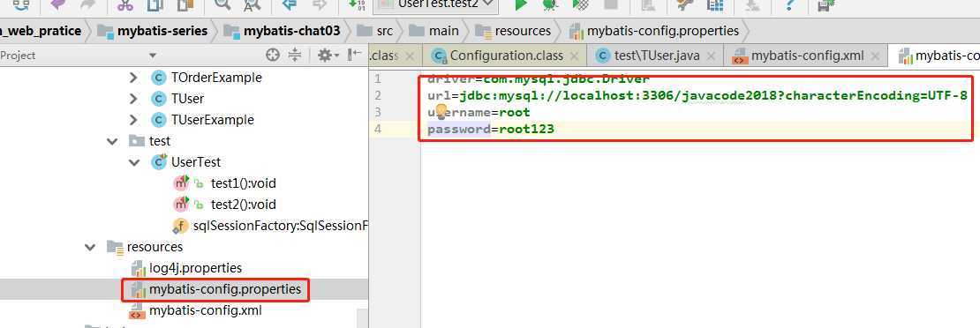Image resolution: width=980 pixels, height=328 pixels.
Task: Switch to mybatis-config.xml tab
Action: coord(806,56)
